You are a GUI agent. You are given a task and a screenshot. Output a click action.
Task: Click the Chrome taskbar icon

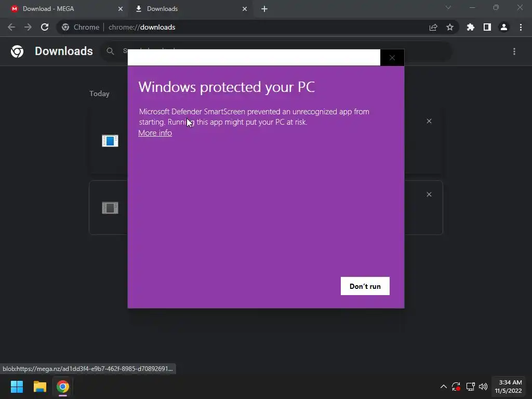coord(63,387)
